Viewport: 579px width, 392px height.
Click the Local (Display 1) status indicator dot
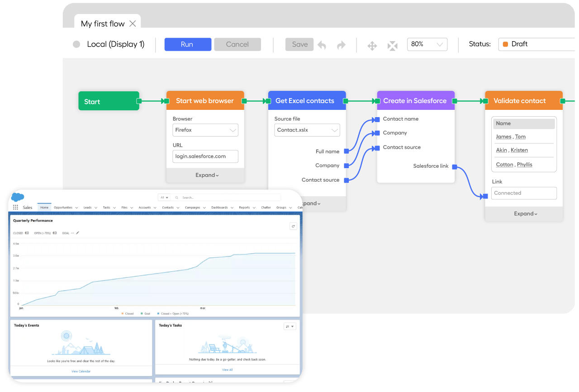point(76,44)
